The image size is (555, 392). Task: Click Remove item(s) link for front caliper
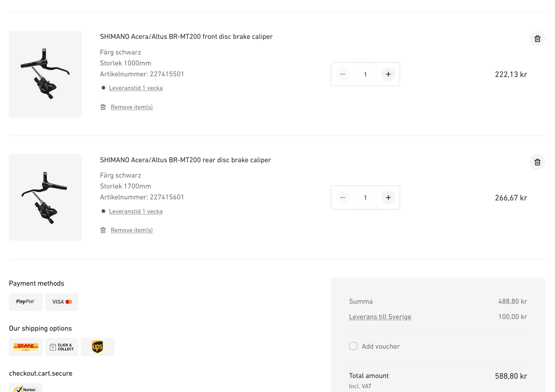pos(132,107)
